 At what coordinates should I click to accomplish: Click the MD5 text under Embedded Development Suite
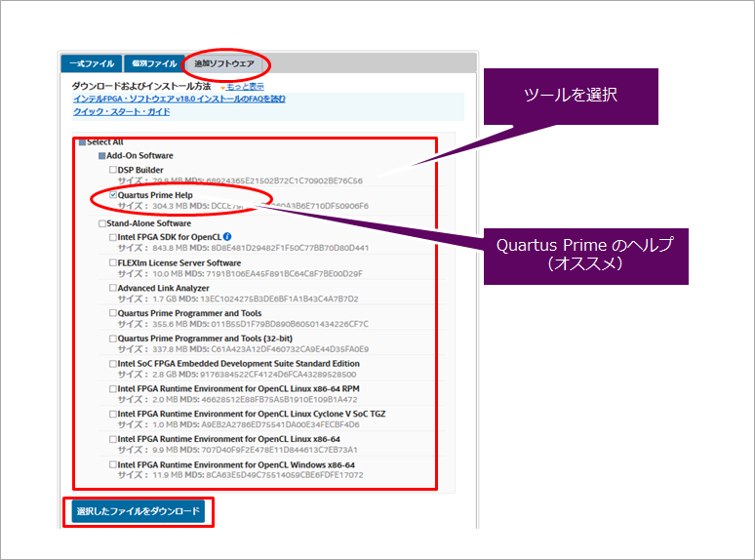point(267,375)
